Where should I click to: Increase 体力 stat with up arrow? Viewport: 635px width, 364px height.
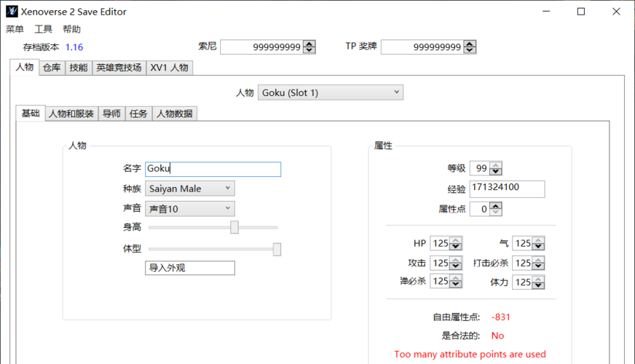pyautogui.click(x=538, y=279)
